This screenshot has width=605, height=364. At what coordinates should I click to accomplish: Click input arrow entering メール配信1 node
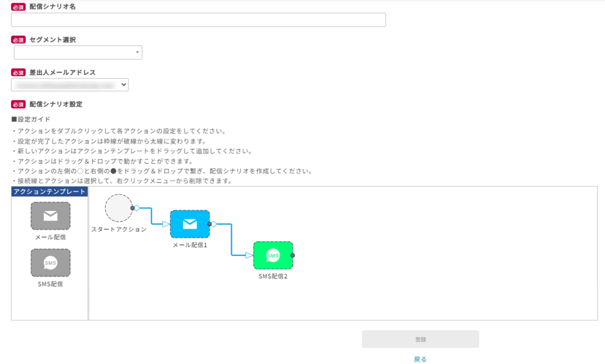(165, 224)
